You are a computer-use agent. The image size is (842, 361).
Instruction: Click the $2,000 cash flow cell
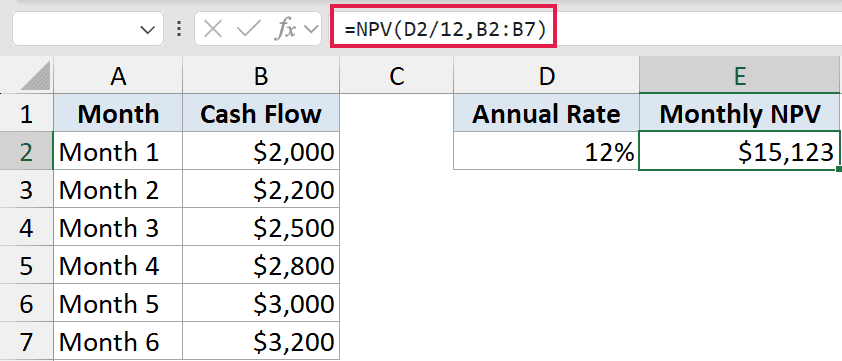[261, 151]
